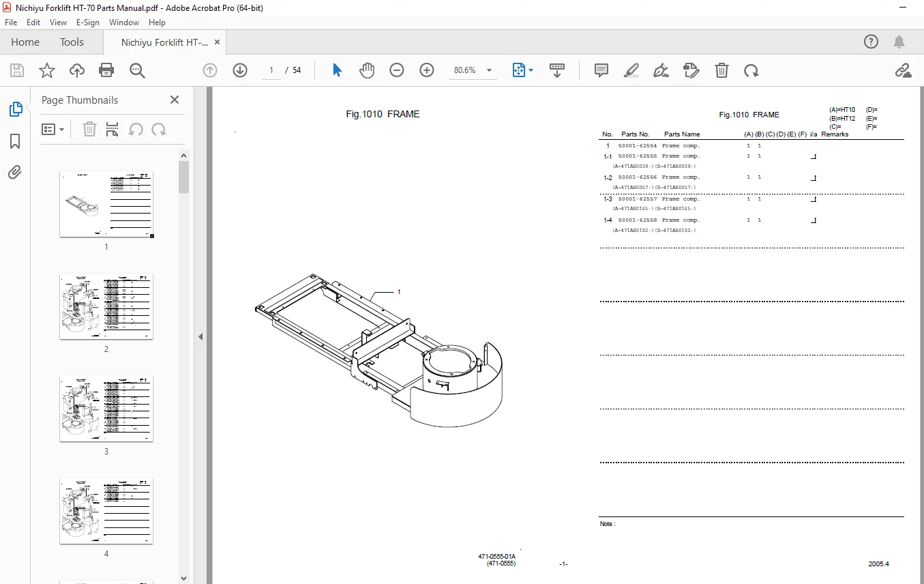Screen dimensions: 924x584
Task: Open Attachments paperclip panel
Action: coord(15,173)
